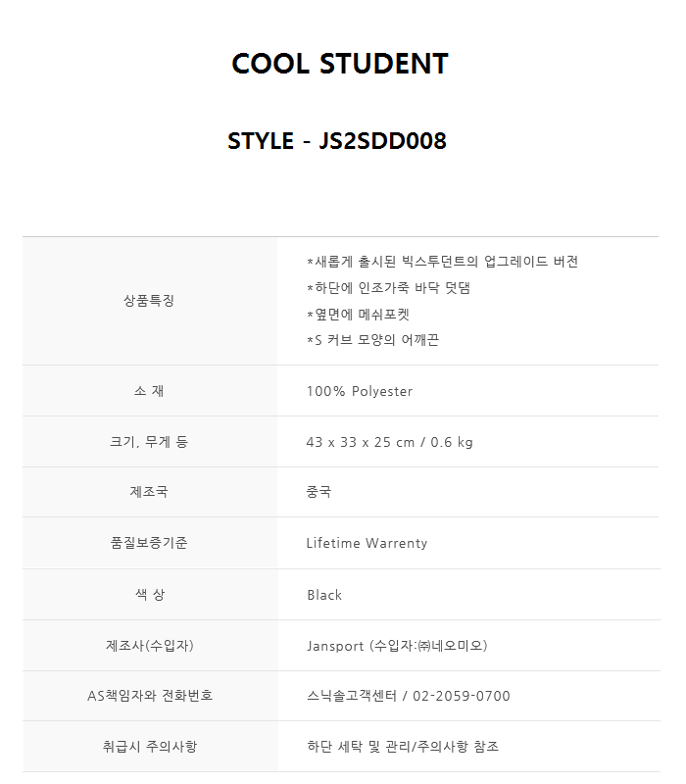Click the 제조사(수입자) row label

(x=149, y=646)
